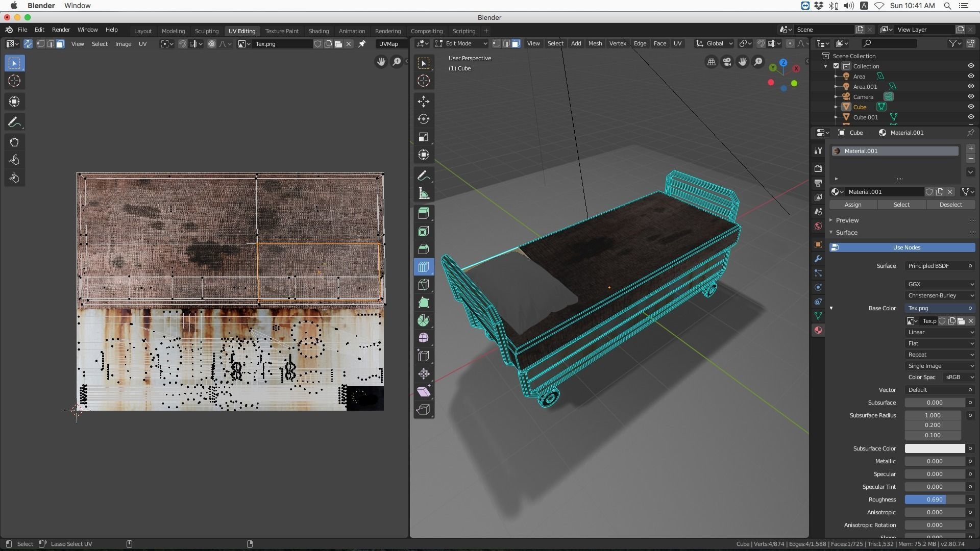This screenshot has width=980, height=551.
Task: Open the World properties tab
Action: [818, 226]
